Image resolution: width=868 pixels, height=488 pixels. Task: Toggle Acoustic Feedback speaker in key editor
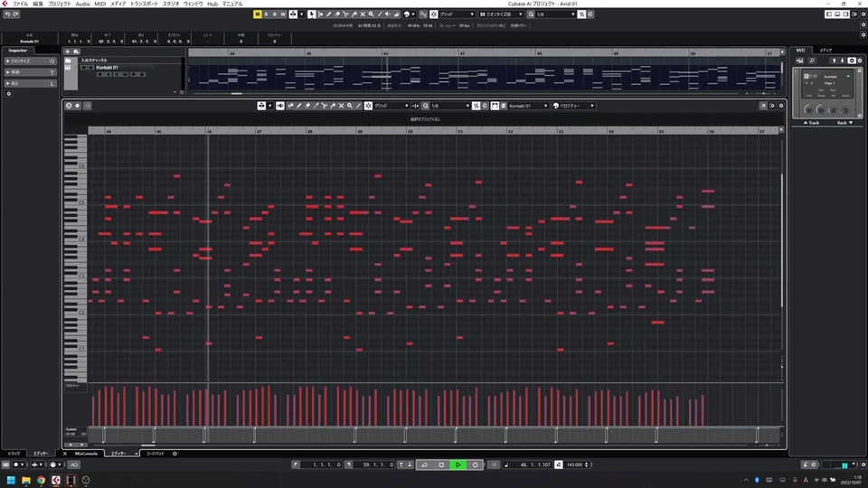(280, 106)
